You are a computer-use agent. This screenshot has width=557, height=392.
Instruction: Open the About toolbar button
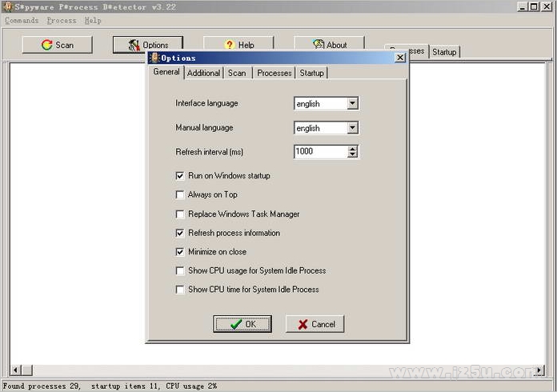(x=329, y=44)
